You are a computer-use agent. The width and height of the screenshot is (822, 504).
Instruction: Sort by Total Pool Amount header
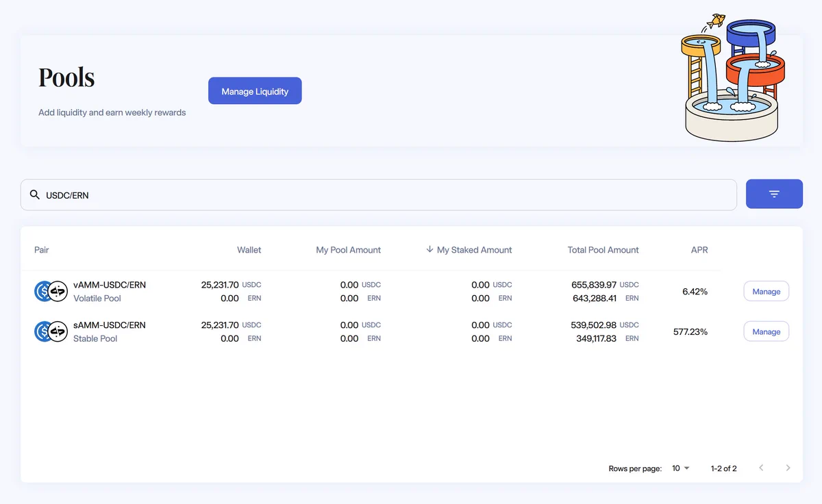pos(603,250)
